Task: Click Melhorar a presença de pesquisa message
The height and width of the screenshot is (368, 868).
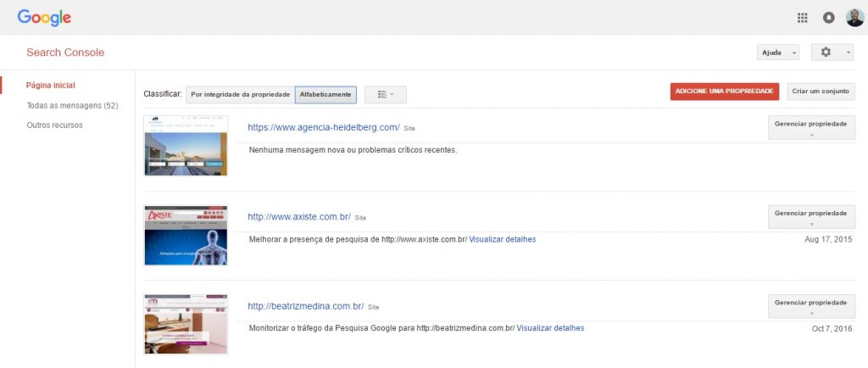Action: coord(358,240)
